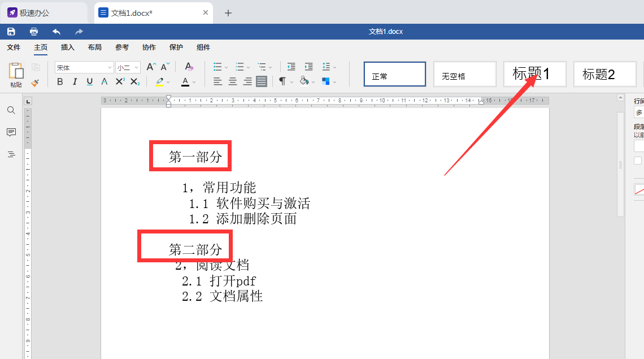Apply the 标题1 heading style
This screenshot has width=644, height=359.
click(x=535, y=74)
